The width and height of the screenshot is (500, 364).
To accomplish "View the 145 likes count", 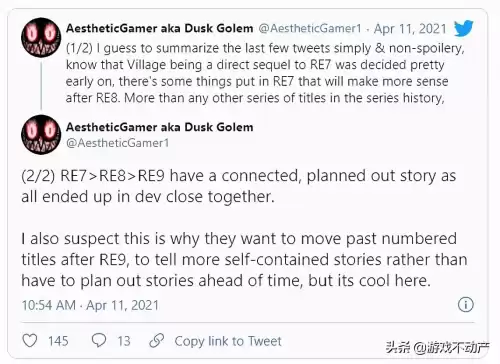I will pos(58,341).
